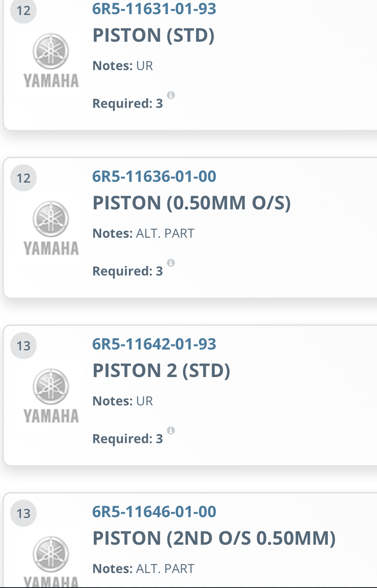Click the 6R5-11642-01-93 part number link
377x588 pixels.
153,344
